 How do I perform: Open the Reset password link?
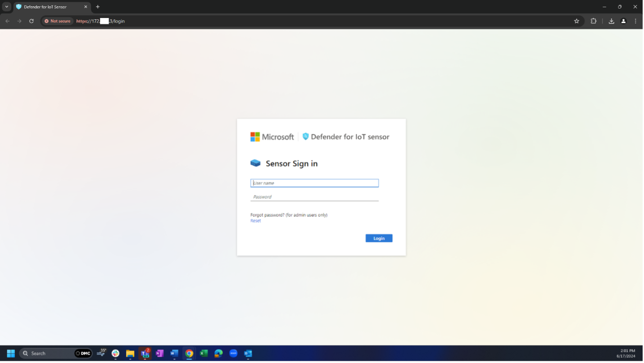point(255,221)
